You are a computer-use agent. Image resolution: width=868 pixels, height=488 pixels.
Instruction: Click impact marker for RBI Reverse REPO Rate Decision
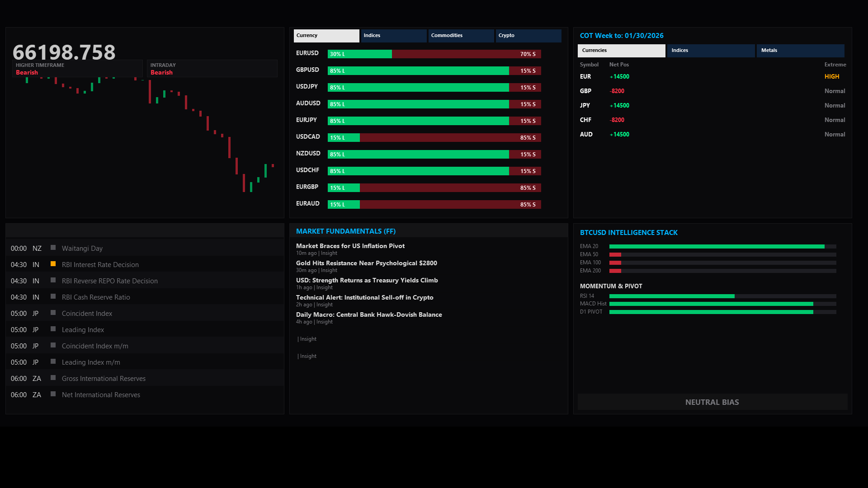(x=53, y=280)
